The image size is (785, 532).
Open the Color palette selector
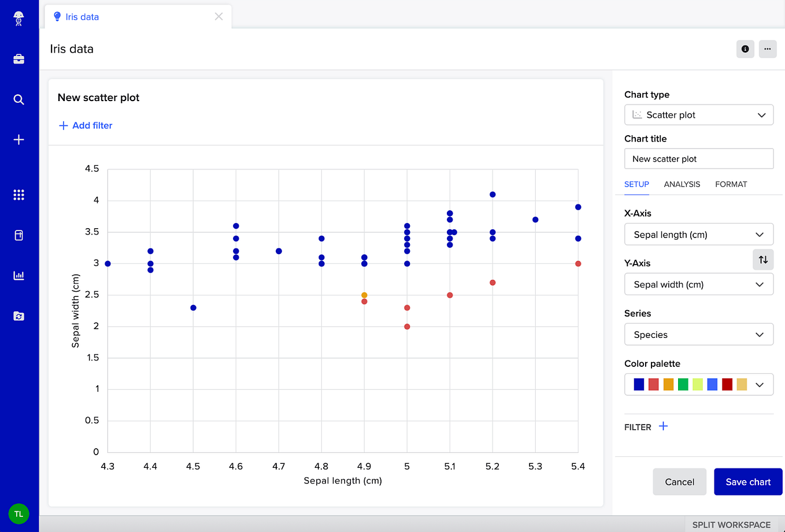[699, 384]
